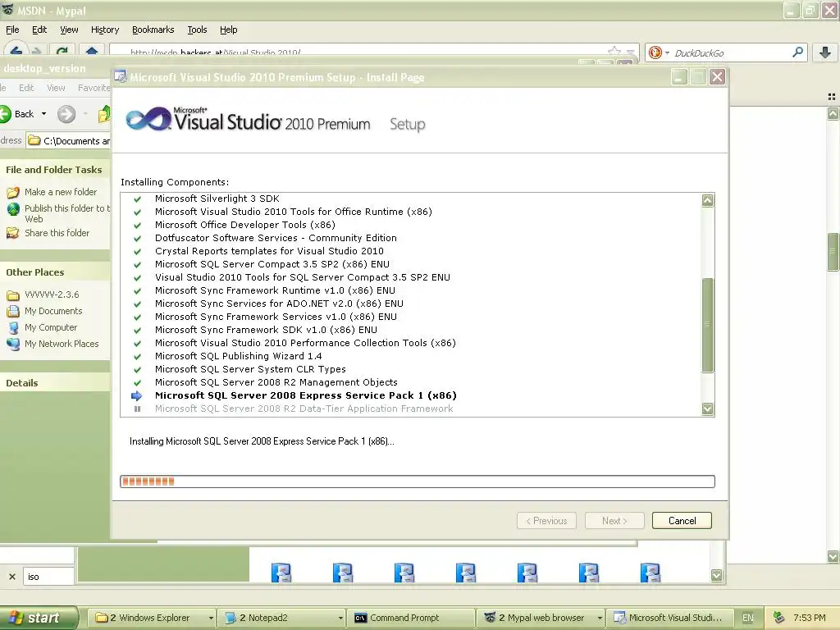Select SQL Server 2008 Express Service Pack 1 row
The height and width of the screenshot is (630, 840).
coord(305,395)
